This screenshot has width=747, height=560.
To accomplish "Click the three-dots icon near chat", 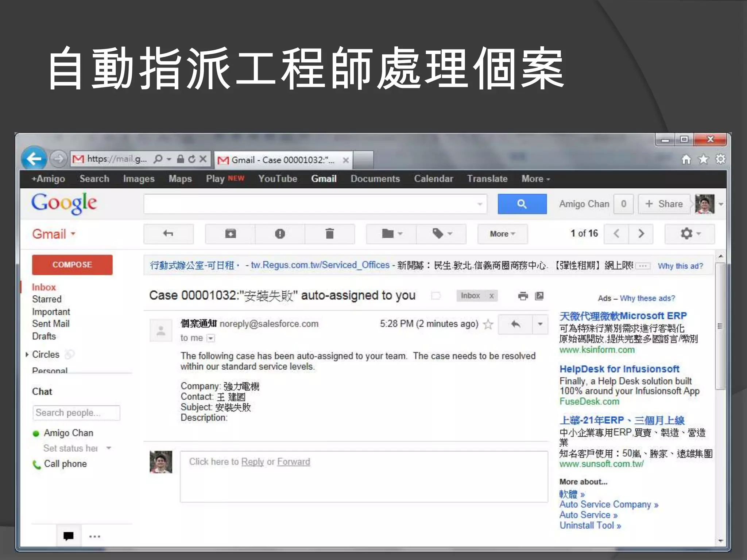I will pos(94,536).
